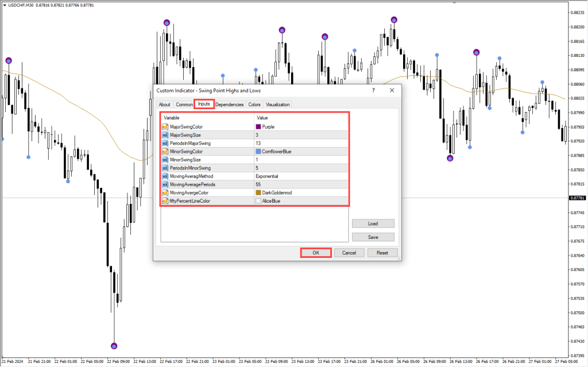Click the 0.88235 price scale label
Viewport: 588px width, 367px height.
tap(578, 13)
